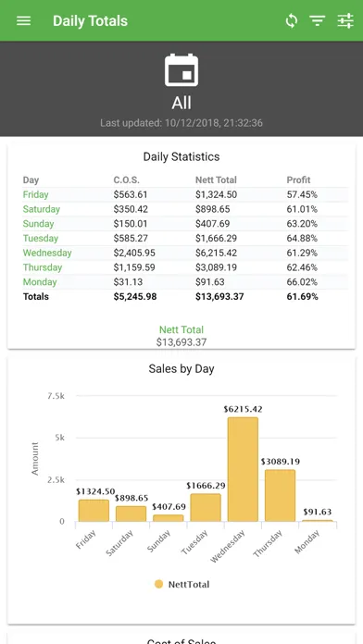This screenshot has width=363, height=644.
Task: Click the Tuesday bar showing $1666.29
Action: click(x=206, y=508)
